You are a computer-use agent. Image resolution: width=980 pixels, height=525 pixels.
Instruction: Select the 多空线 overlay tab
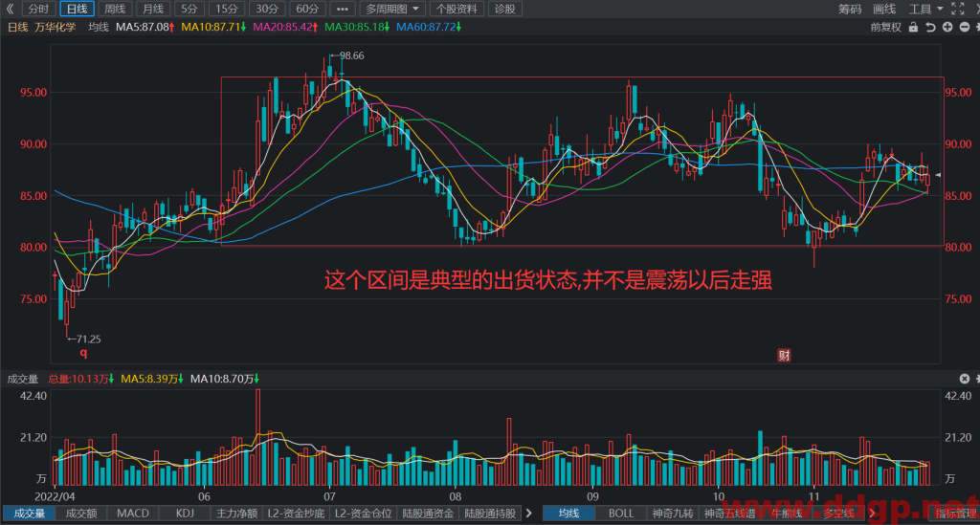tap(838, 514)
